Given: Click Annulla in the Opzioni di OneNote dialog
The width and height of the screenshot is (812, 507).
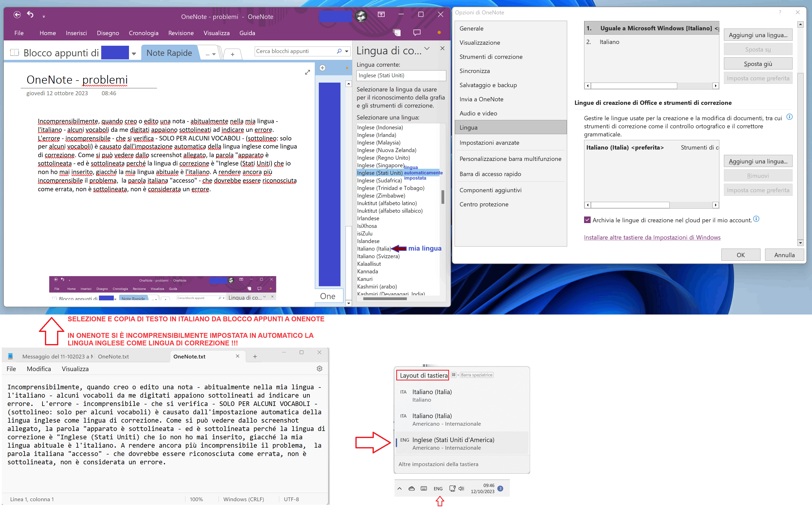Looking at the screenshot, I should pos(784,255).
